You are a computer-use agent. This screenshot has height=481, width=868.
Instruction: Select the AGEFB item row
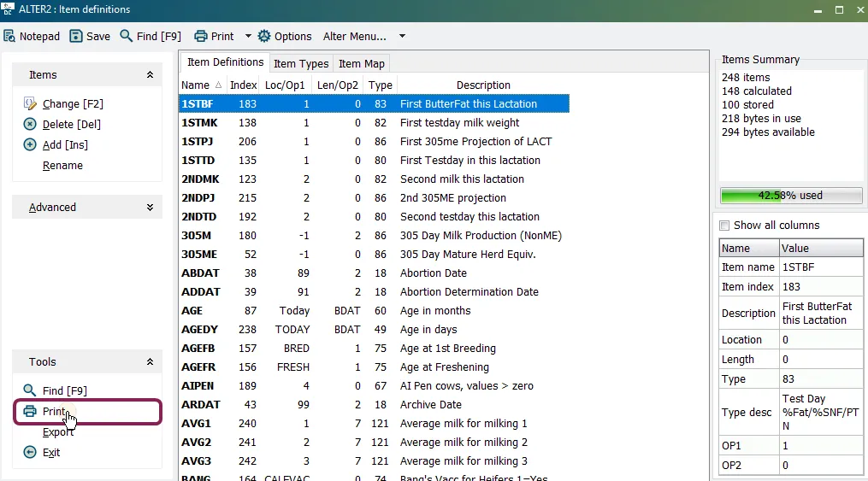pos(375,349)
